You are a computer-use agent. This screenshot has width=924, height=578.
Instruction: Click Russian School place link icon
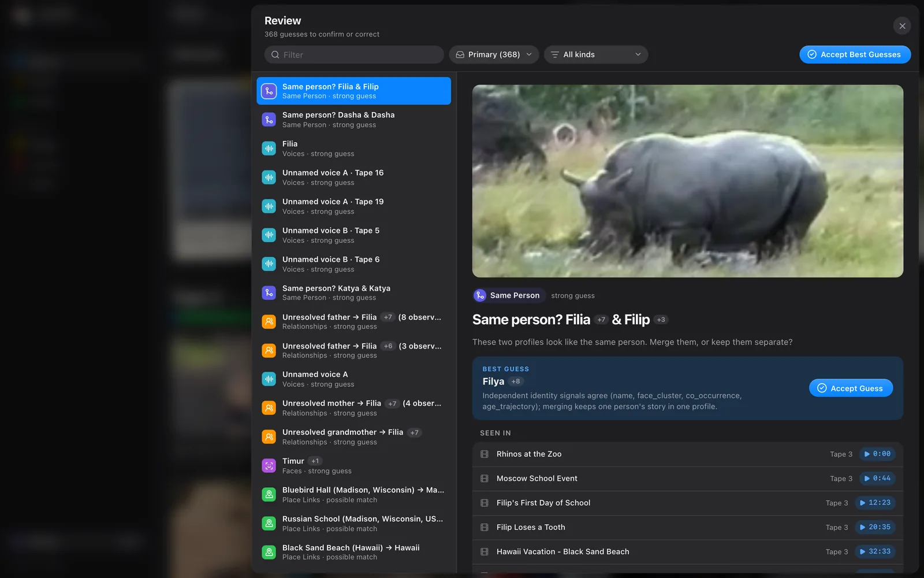pyautogui.click(x=269, y=524)
